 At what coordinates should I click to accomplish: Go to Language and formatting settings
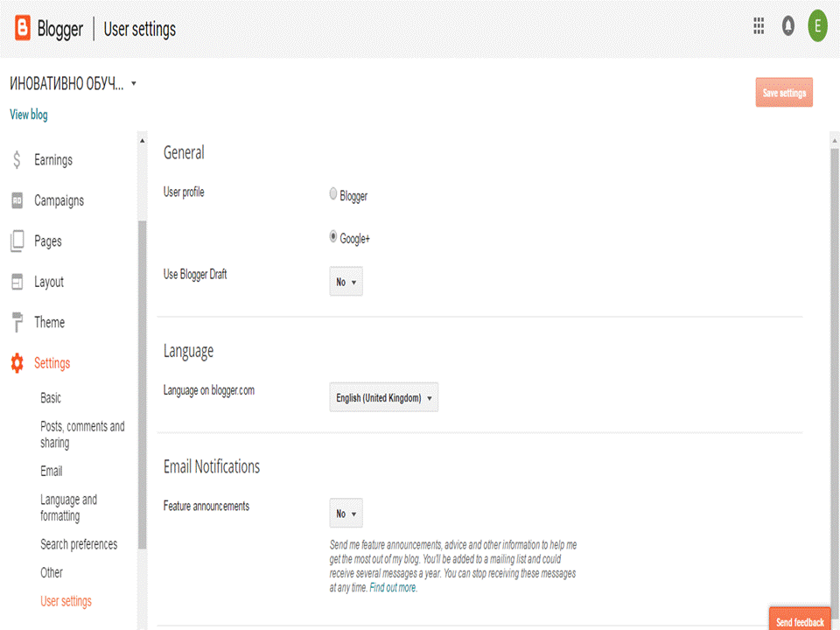(x=68, y=507)
